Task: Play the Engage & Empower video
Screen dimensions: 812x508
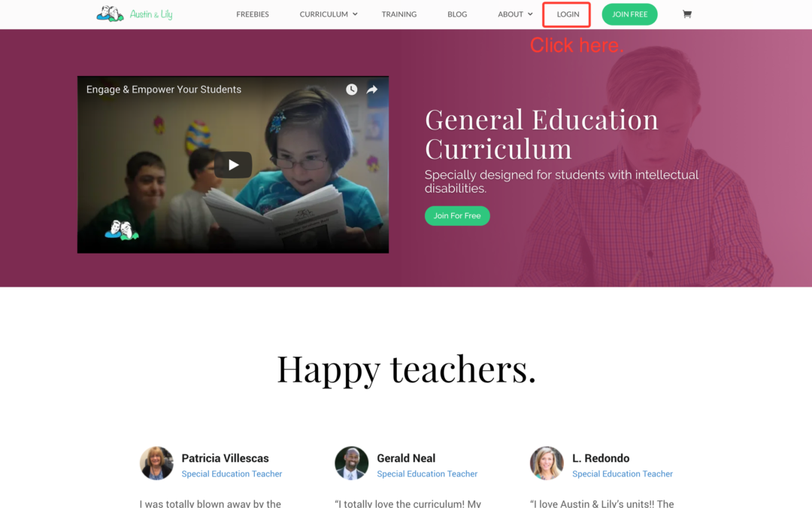Action: coord(233,165)
